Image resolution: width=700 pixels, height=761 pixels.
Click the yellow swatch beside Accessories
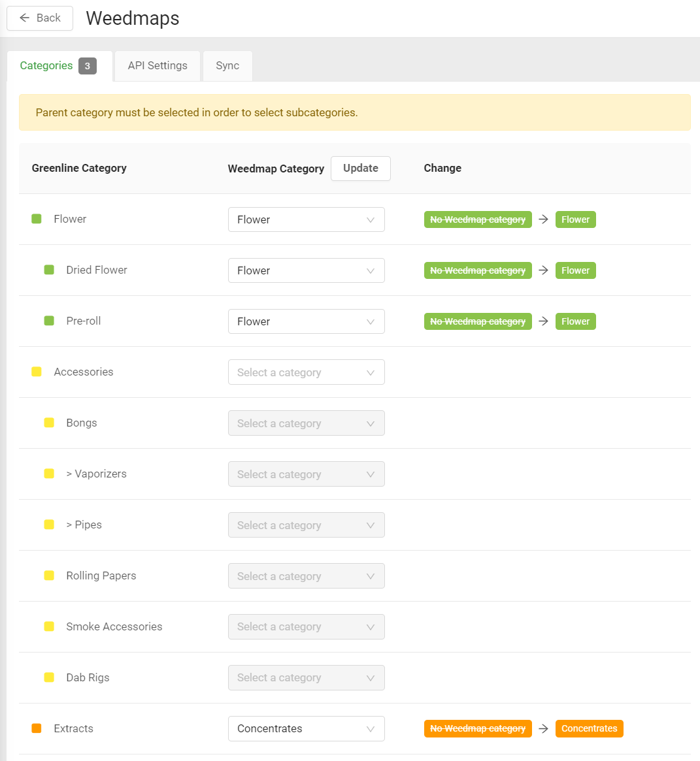37,372
